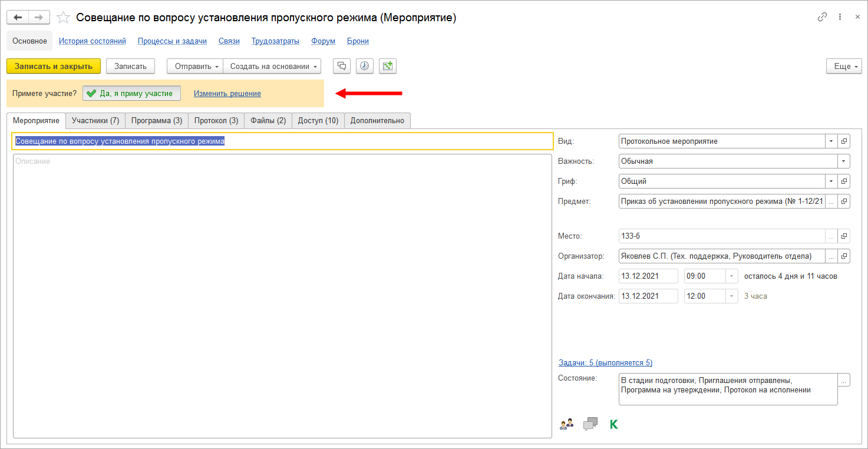Open the Организатор field's linked item icon
The height and width of the screenshot is (449, 868).
click(844, 256)
